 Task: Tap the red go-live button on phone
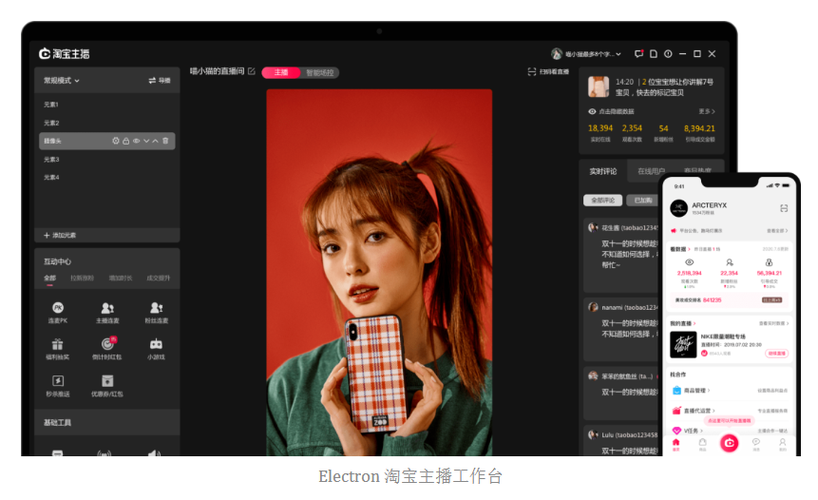729,443
